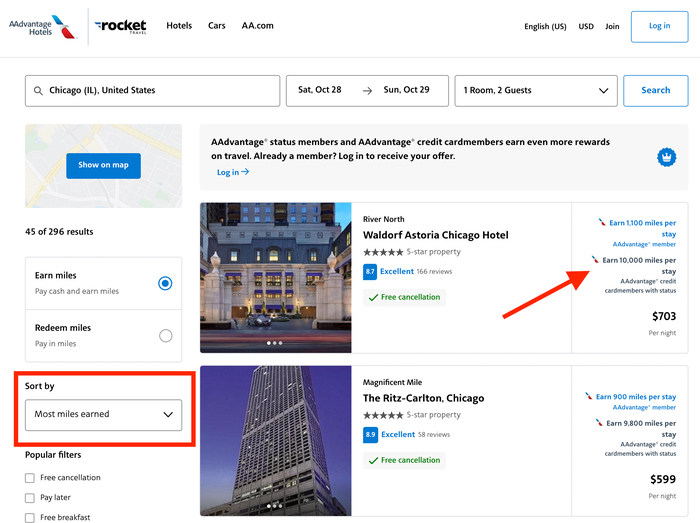Click the Log in link in rewards banner

[x=233, y=172]
